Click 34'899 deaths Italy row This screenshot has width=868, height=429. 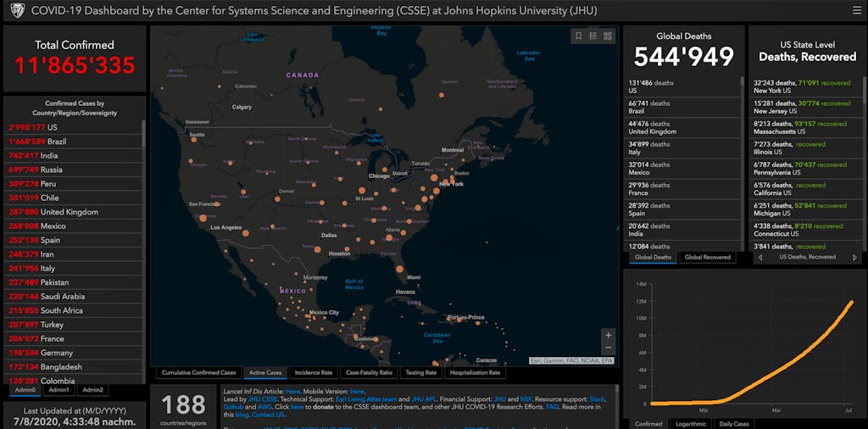[x=682, y=148]
